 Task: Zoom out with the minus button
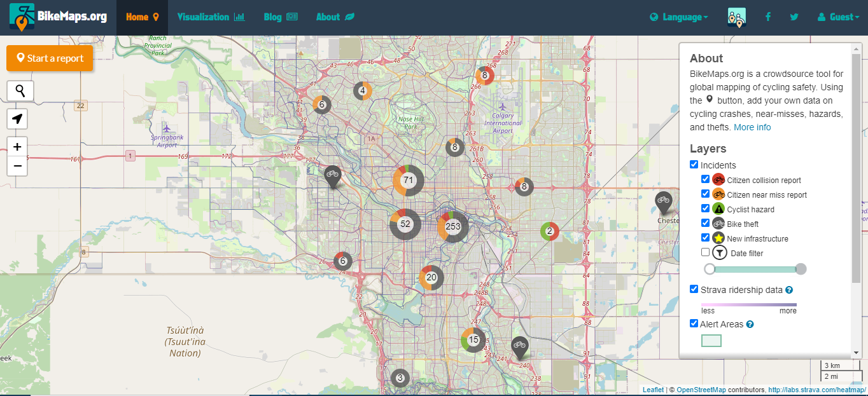(17, 166)
